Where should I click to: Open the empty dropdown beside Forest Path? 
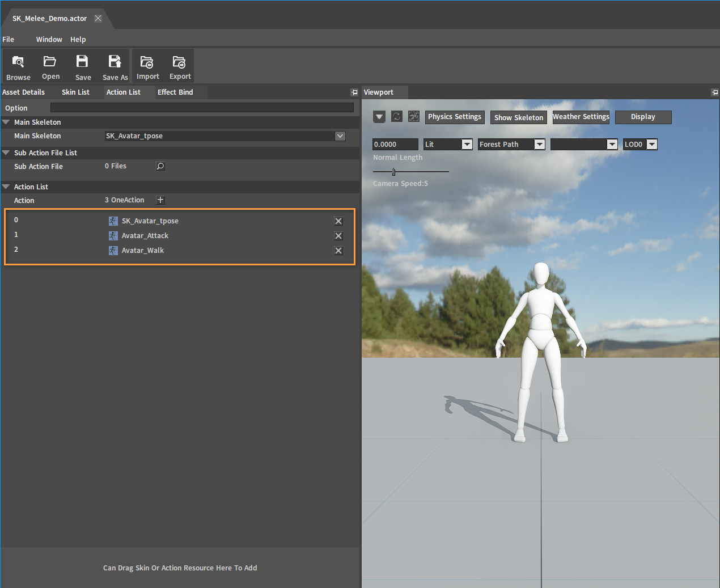[x=612, y=145]
